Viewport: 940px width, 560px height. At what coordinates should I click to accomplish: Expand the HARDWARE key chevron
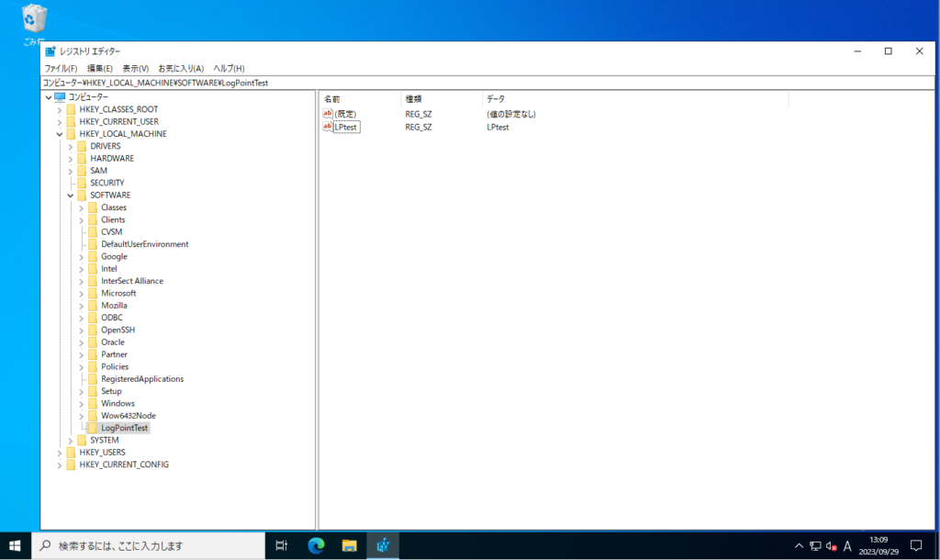coord(70,159)
